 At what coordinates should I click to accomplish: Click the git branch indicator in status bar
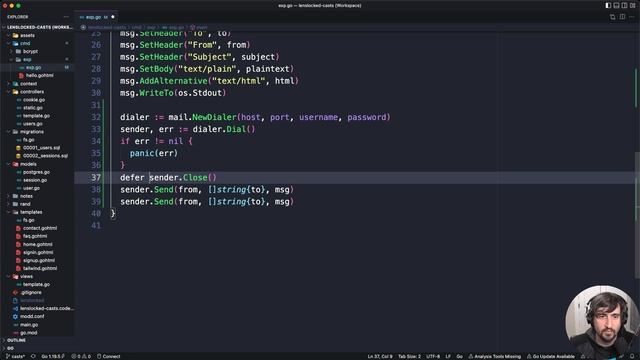click(x=15, y=356)
